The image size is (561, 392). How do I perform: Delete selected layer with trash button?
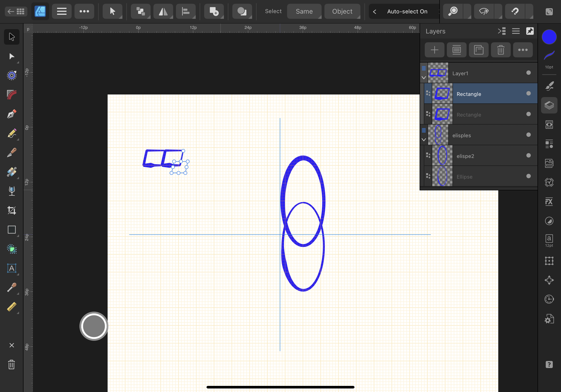(501, 50)
